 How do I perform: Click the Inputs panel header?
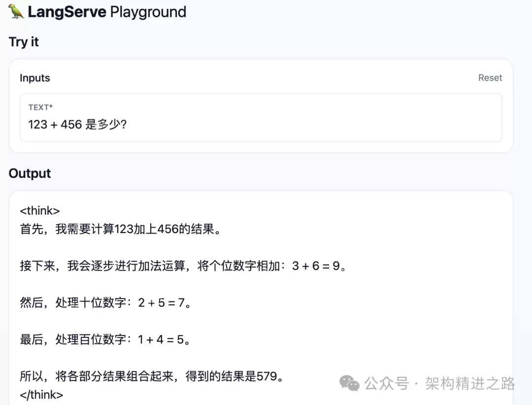point(34,78)
